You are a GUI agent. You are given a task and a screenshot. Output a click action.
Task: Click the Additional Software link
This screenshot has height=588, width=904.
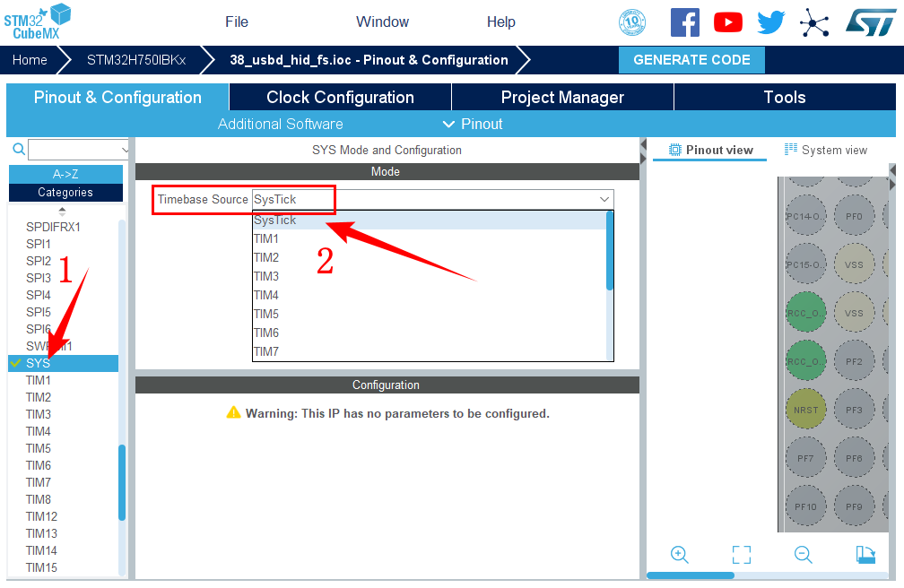(280, 124)
